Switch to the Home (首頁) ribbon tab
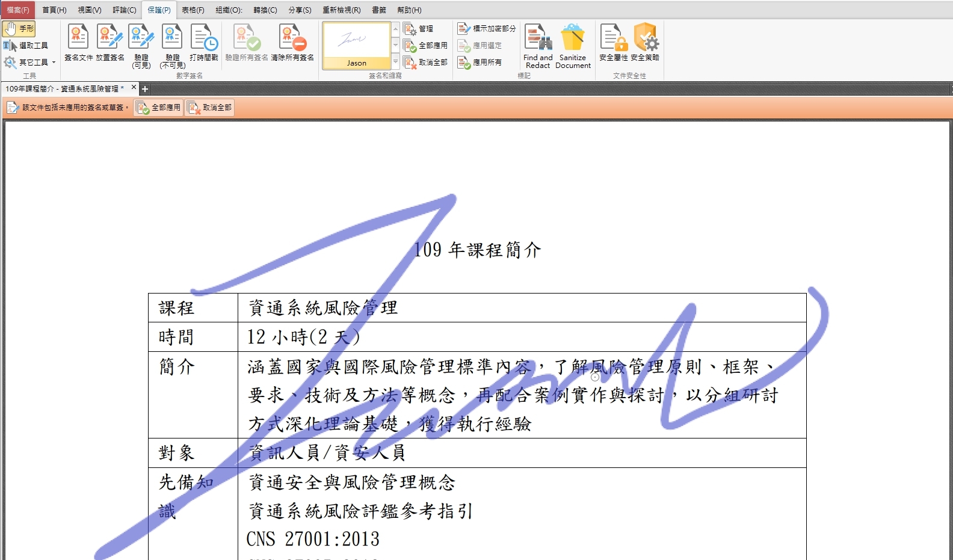 tap(54, 10)
